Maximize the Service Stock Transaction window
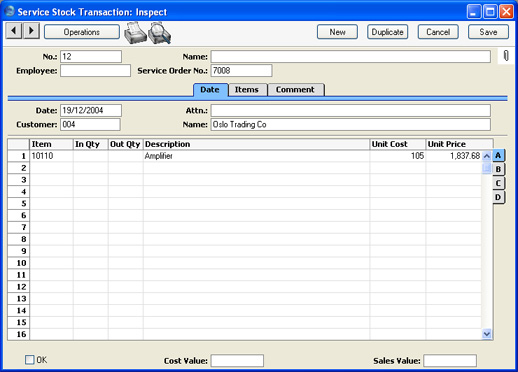 pos(490,12)
